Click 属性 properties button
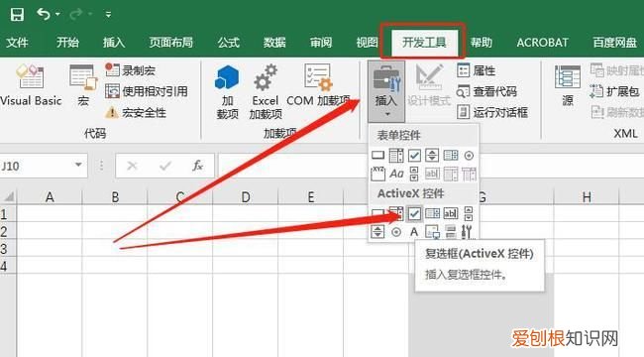The image size is (644, 357). [x=476, y=70]
